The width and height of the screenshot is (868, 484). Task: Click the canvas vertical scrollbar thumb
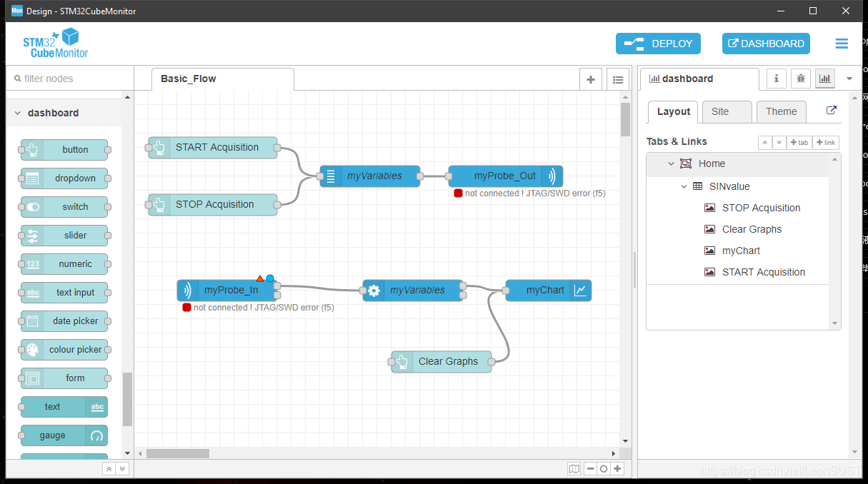point(625,120)
